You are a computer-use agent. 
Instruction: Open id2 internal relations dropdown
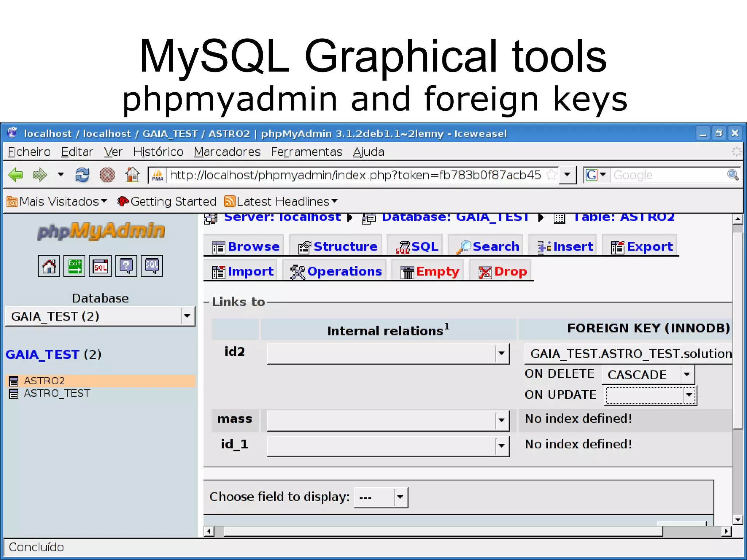388,353
